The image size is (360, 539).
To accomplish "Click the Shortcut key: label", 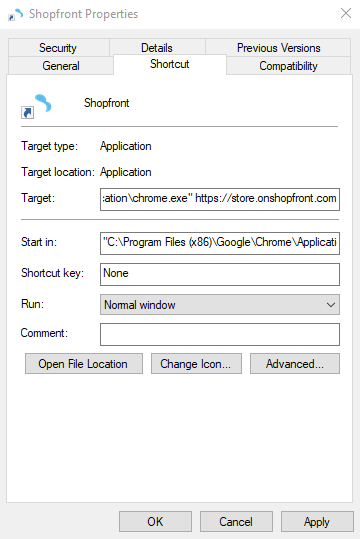I will tap(52, 273).
